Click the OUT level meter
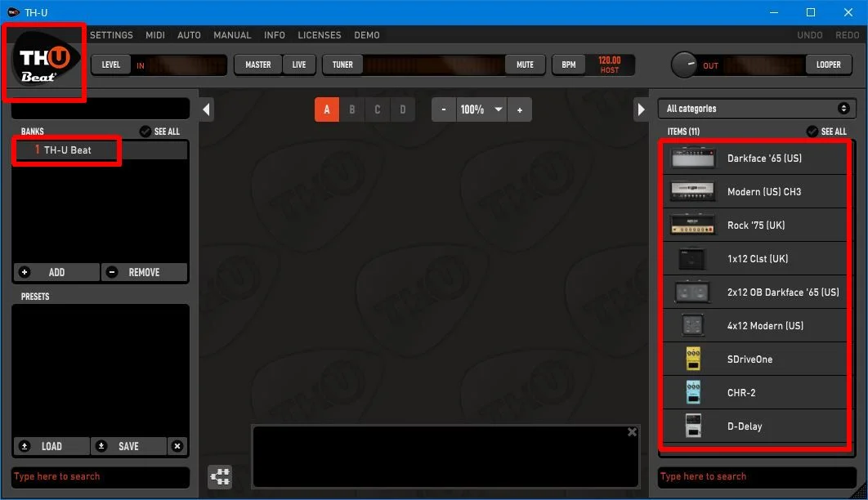 tap(753, 65)
